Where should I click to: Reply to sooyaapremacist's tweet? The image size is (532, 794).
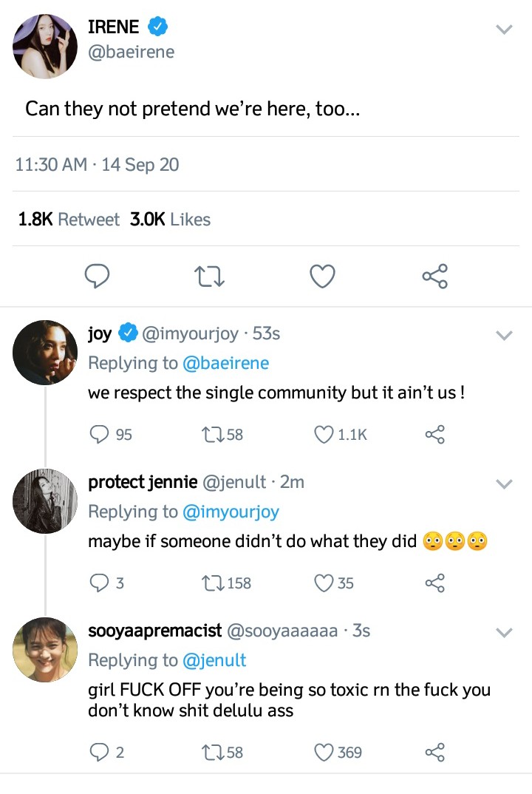(99, 753)
